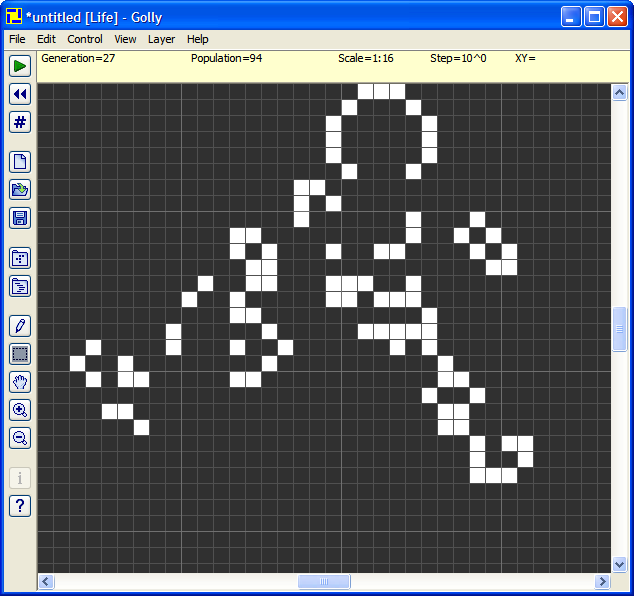The width and height of the screenshot is (634, 596).
Task: Save the pattern with the floppy disk icon
Action: [x=20, y=218]
